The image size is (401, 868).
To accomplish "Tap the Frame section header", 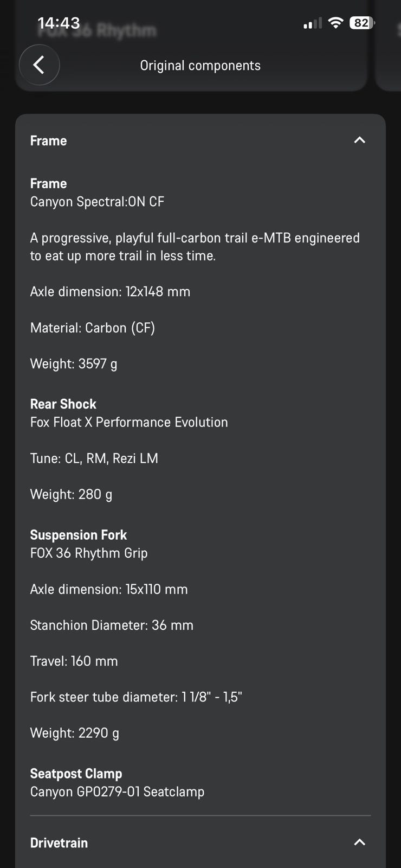I will click(x=200, y=141).
